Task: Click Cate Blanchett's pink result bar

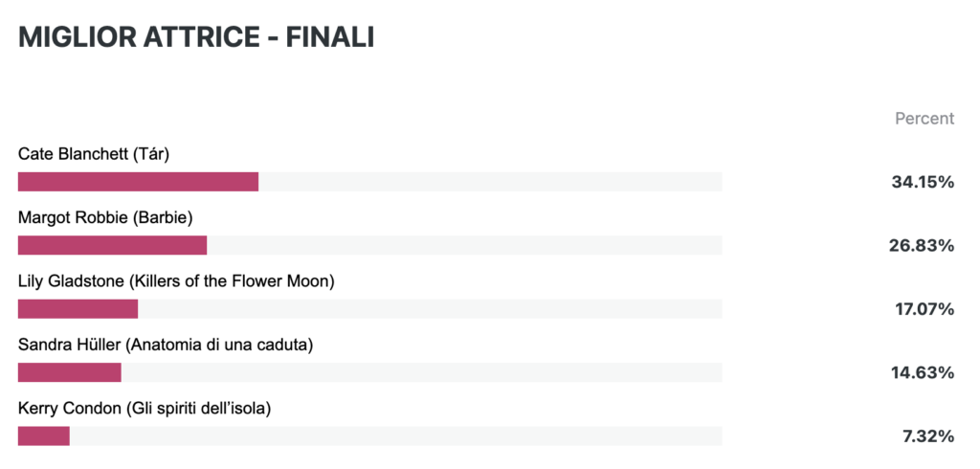Action: tap(138, 181)
